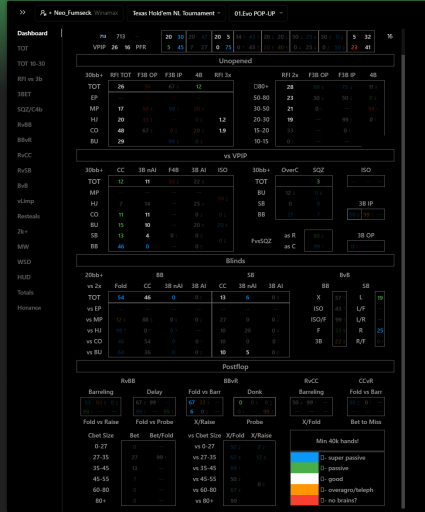The height and width of the screenshot is (512, 425).
Task: Click HJ row RFI 3x value 1.2
Action: [x=222, y=120]
